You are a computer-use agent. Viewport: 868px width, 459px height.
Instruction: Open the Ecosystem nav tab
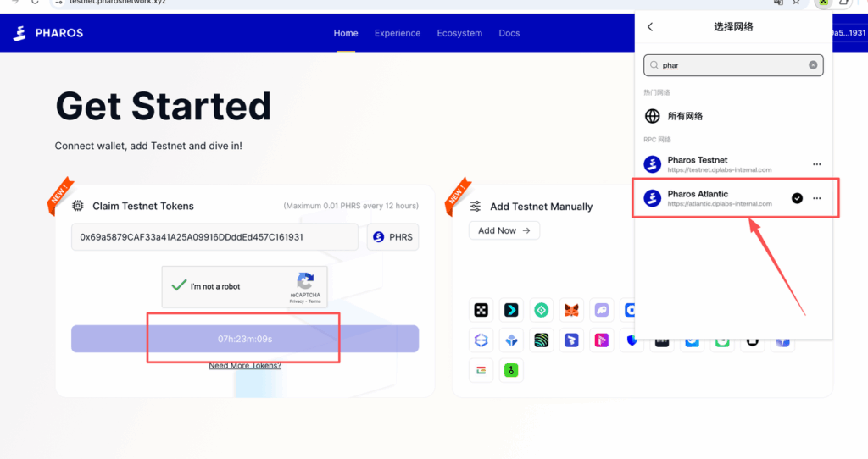point(459,33)
